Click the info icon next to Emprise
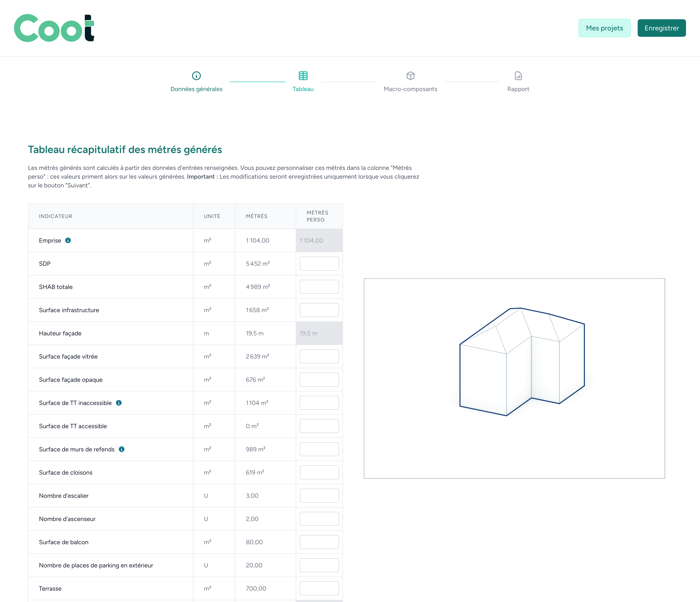The width and height of the screenshot is (700, 602). coord(68,240)
